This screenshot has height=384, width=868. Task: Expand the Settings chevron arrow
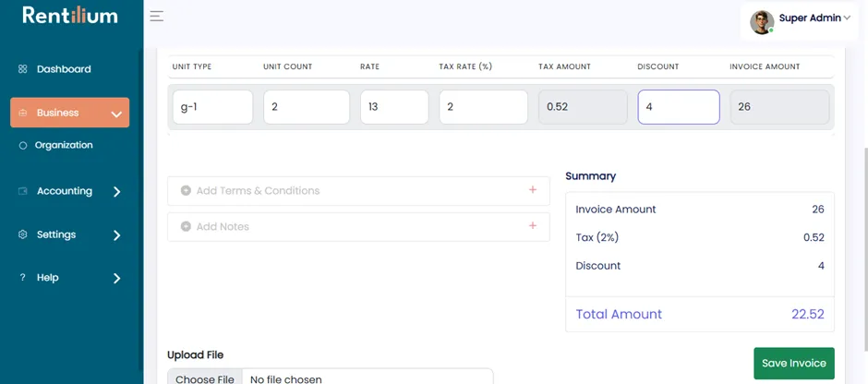pyautogui.click(x=116, y=235)
